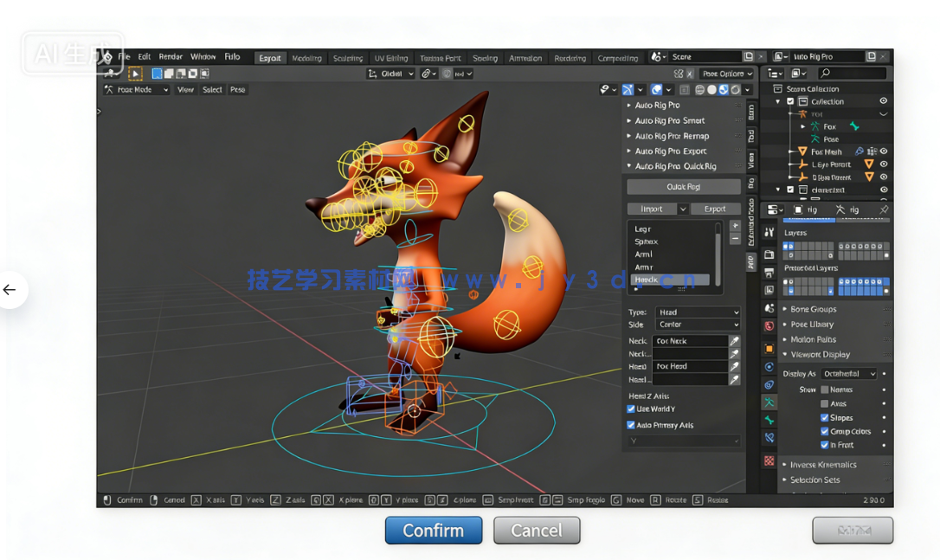Switch to the UV Editing workspace tab
The height and width of the screenshot is (560, 940).
click(x=391, y=57)
